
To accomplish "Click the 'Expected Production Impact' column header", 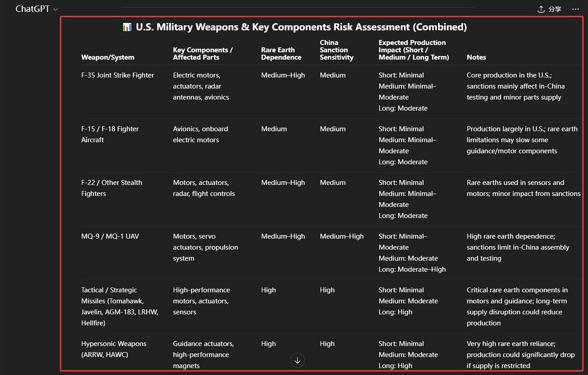I will [413, 50].
